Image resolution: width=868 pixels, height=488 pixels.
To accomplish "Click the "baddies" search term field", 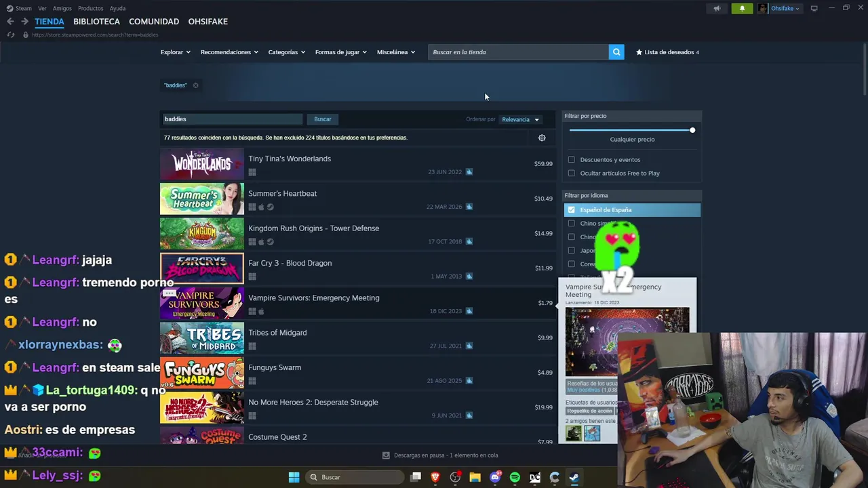I will [232, 119].
